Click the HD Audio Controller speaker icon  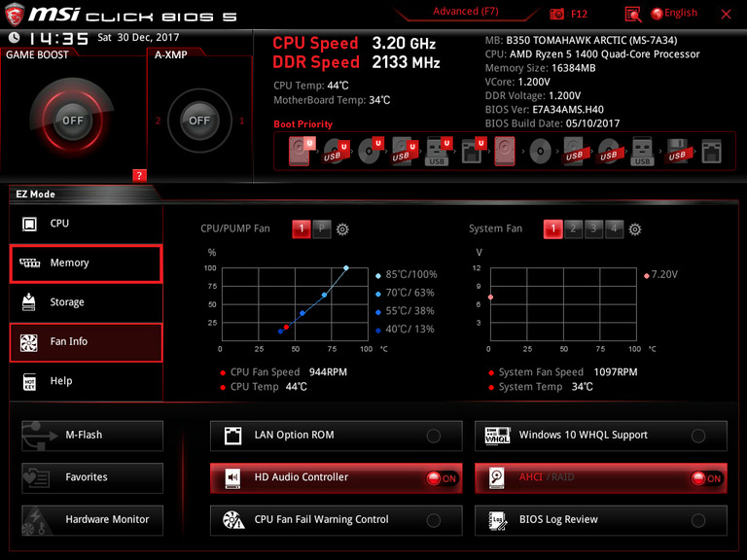(233, 477)
